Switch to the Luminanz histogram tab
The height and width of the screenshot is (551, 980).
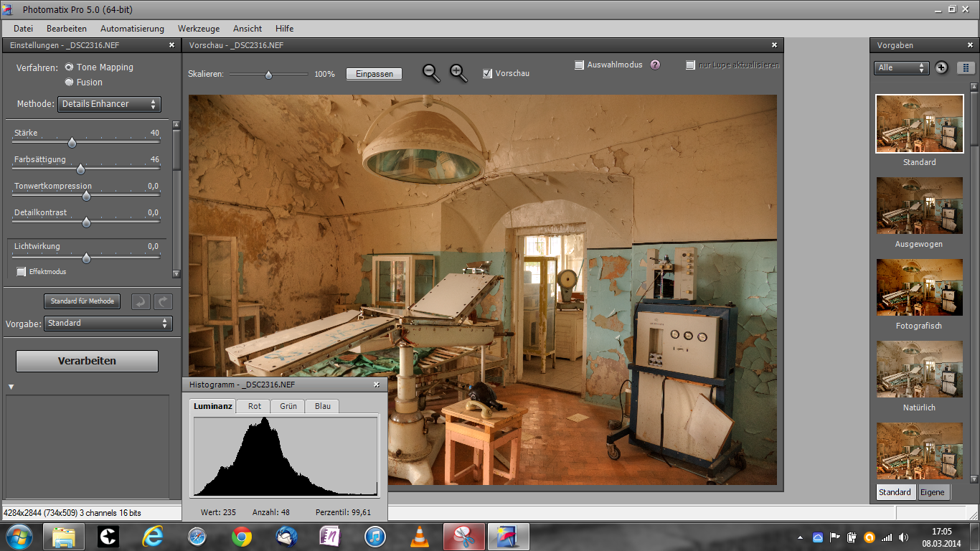point(213,406)
